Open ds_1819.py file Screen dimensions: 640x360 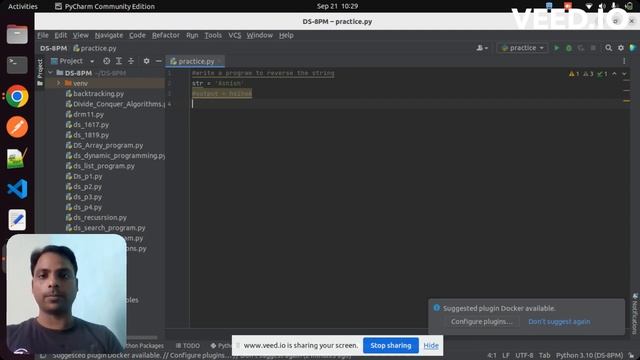(x=87, y=135)
